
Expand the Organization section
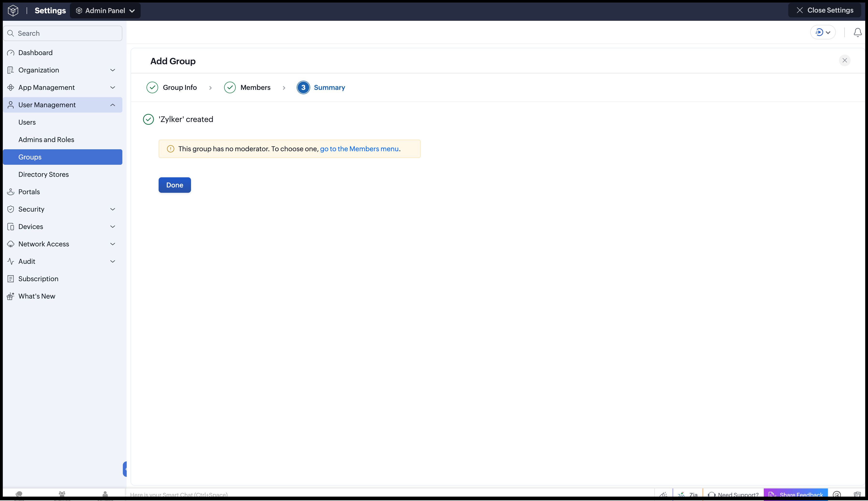(63, 70)
